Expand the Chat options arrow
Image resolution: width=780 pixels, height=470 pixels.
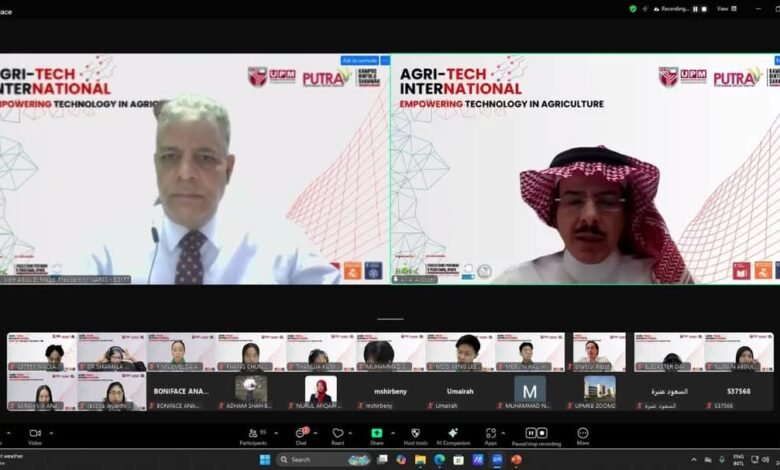(315, 433)
